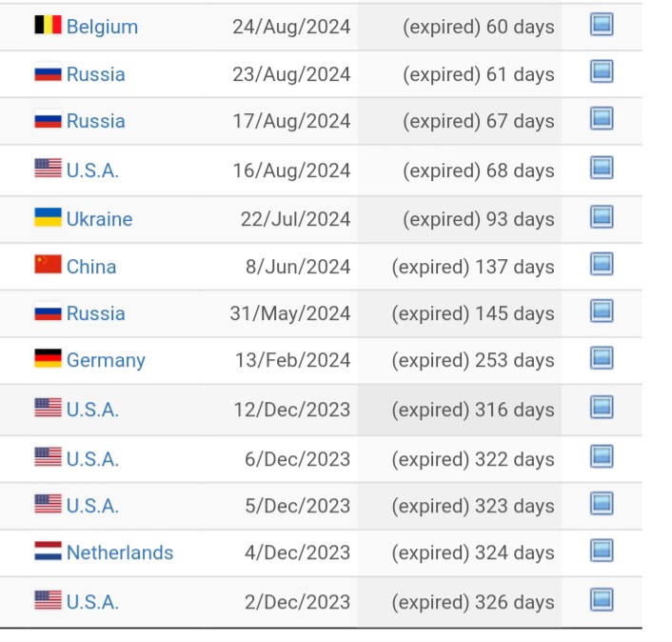This screenshot has width=672, height=642.
Task: Open screenshot icon for Russia 17/Aug/2024 row
Action: [602, 119]
